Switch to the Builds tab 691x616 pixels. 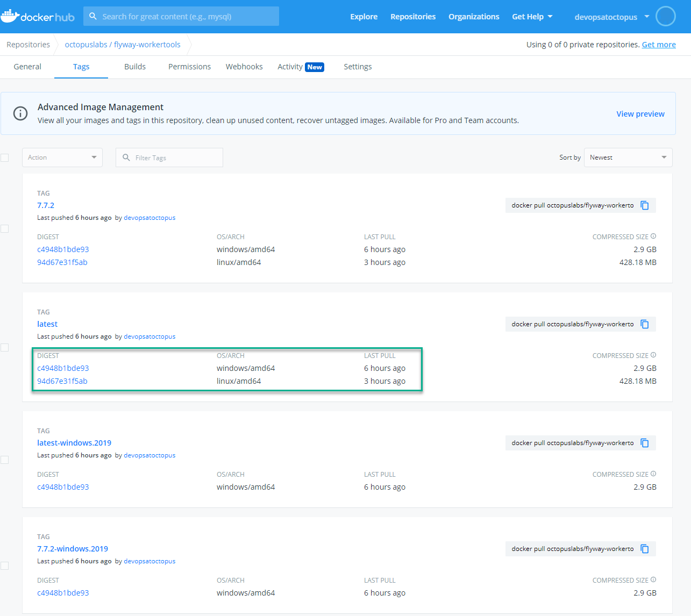click(134, 66)
